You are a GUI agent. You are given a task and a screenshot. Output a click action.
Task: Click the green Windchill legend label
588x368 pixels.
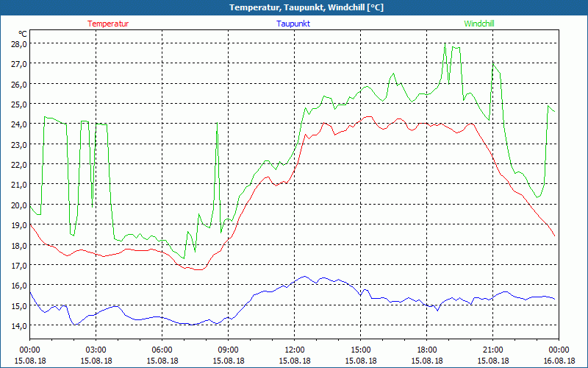point(479,24)
